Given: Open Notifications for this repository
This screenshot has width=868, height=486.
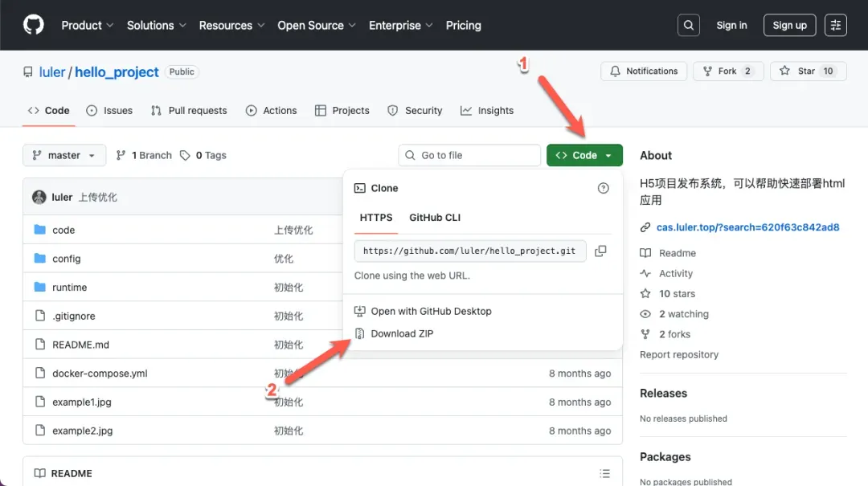Looking at the screenshot, I should (644, 71).
